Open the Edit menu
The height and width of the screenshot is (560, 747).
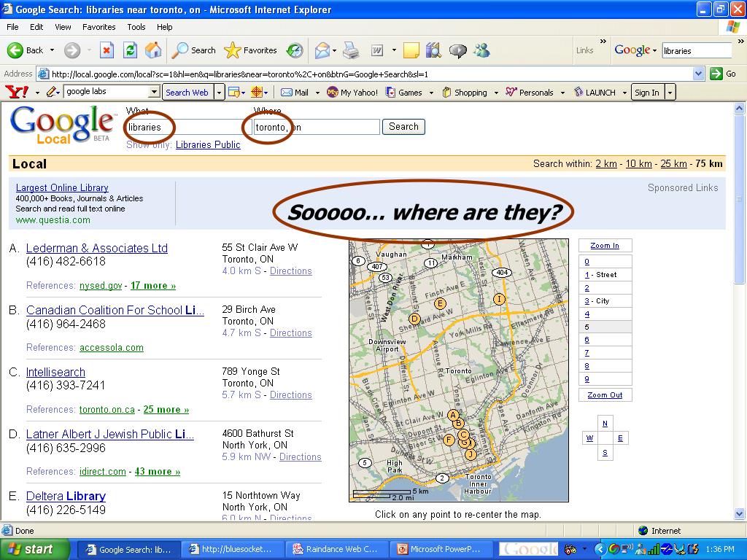[x=36, y=27]
